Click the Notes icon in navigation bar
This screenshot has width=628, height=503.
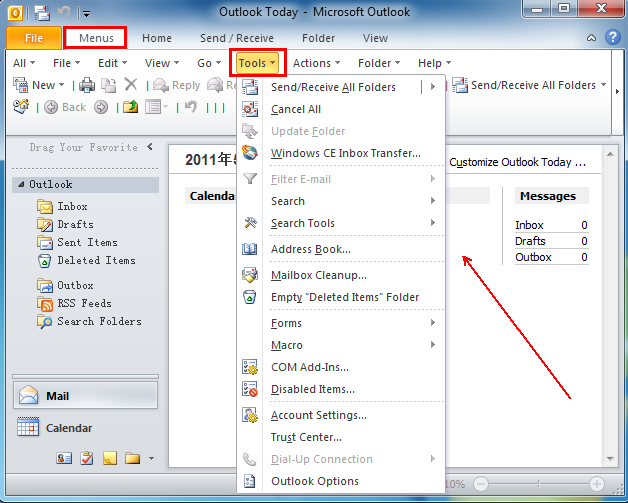tap(110, 458)
